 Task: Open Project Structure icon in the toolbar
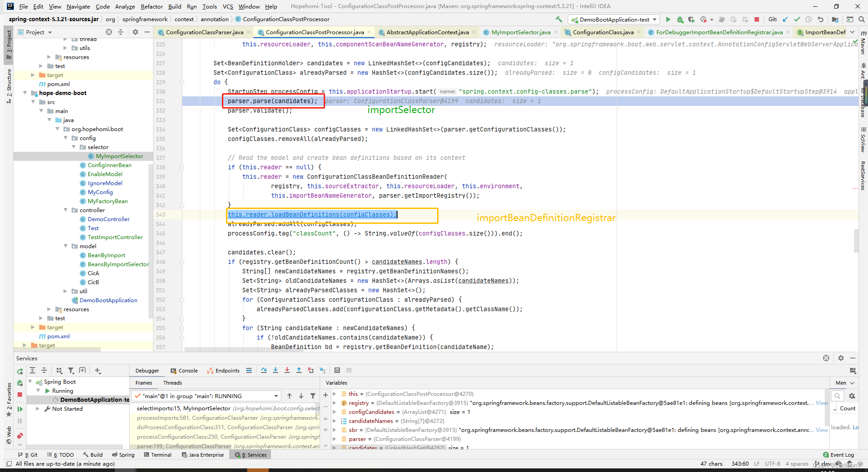click(x=835, y=19)
